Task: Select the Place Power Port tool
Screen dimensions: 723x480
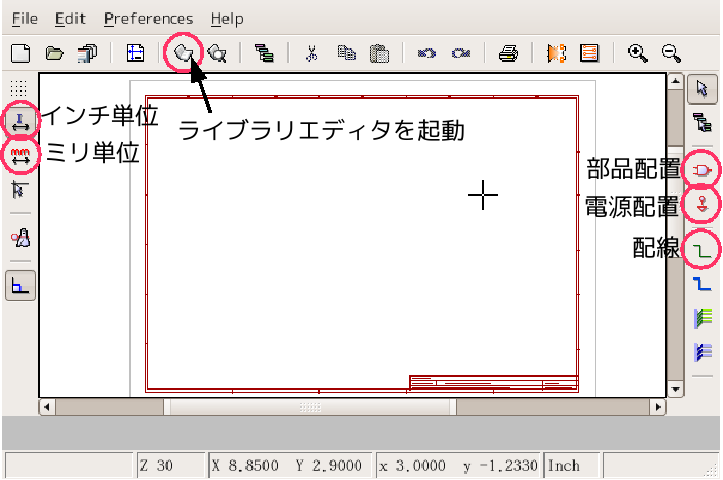Action: (703, 206)
